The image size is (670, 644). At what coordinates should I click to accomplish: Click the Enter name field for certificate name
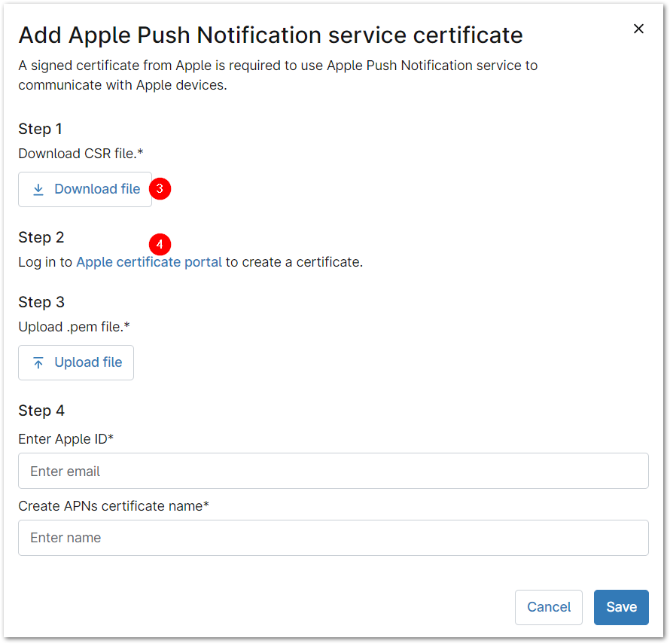click(x=333, y=538)
